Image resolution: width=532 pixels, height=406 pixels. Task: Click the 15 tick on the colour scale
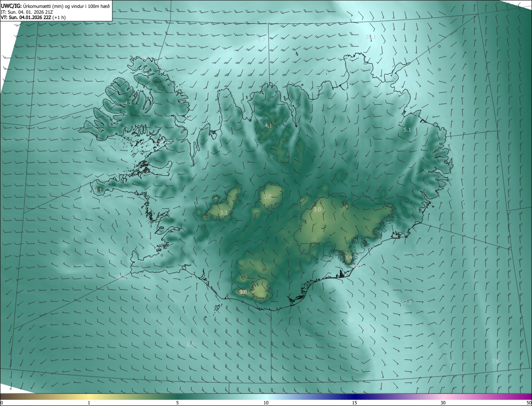click(355, 403)
